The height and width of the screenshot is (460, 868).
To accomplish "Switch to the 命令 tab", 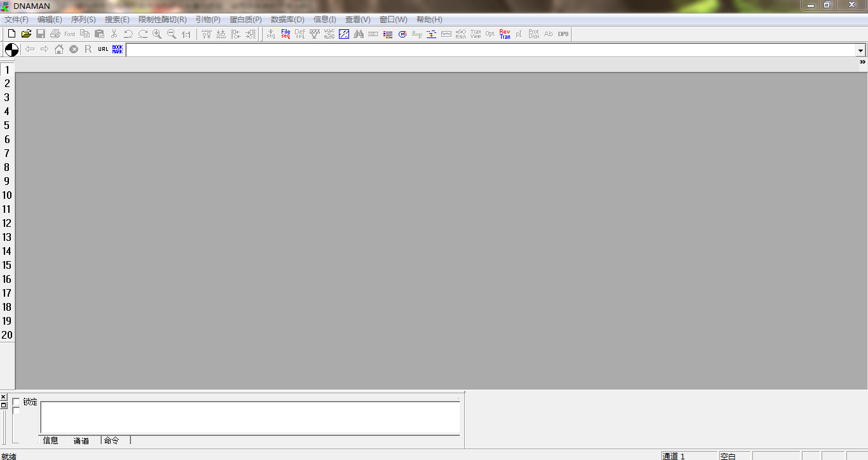I will coord(112,440).
